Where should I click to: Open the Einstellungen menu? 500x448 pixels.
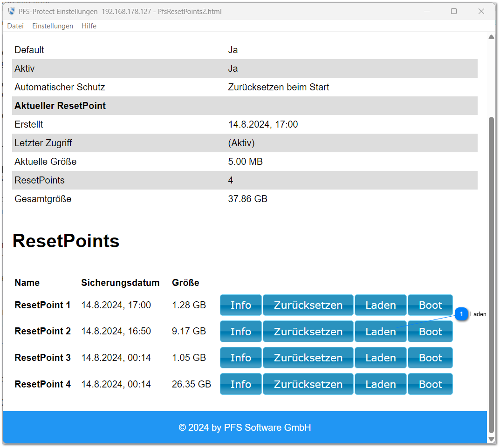53,26
